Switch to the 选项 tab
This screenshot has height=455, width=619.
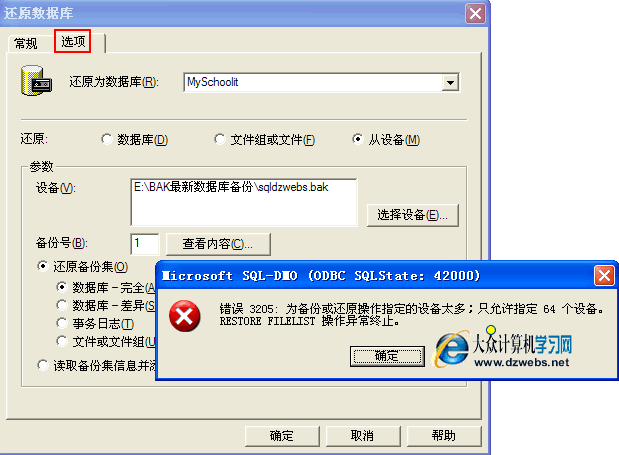[73, 41]
